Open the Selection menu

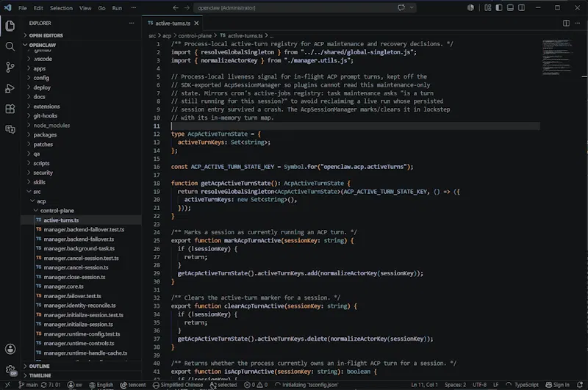(61, 8)
